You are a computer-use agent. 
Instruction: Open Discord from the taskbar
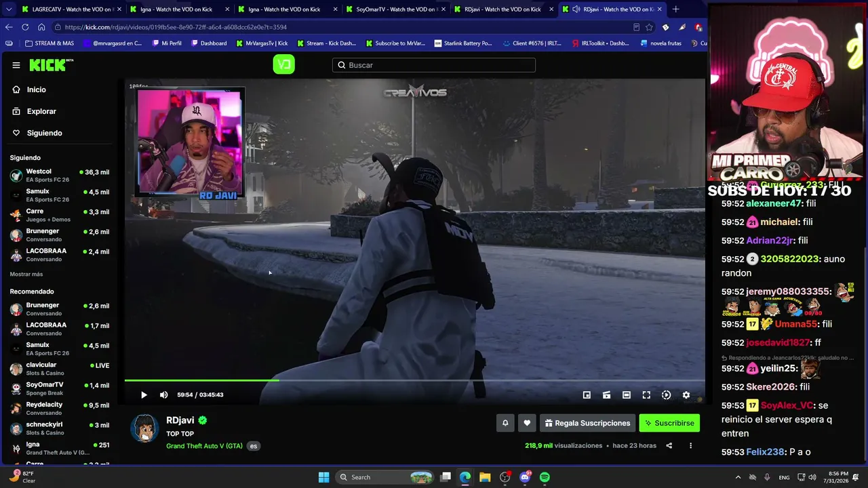[x=525, y=477]
